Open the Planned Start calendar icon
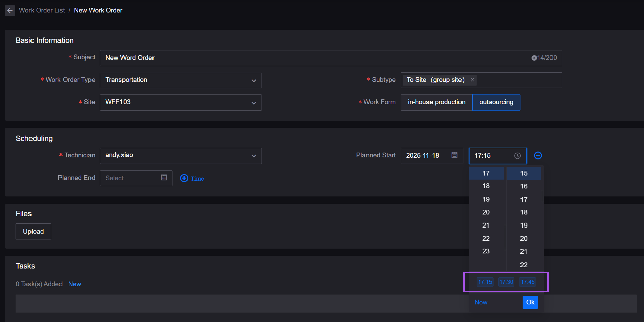Image resolution: width=644 pixels, height=322 pixels. point(454,155)
